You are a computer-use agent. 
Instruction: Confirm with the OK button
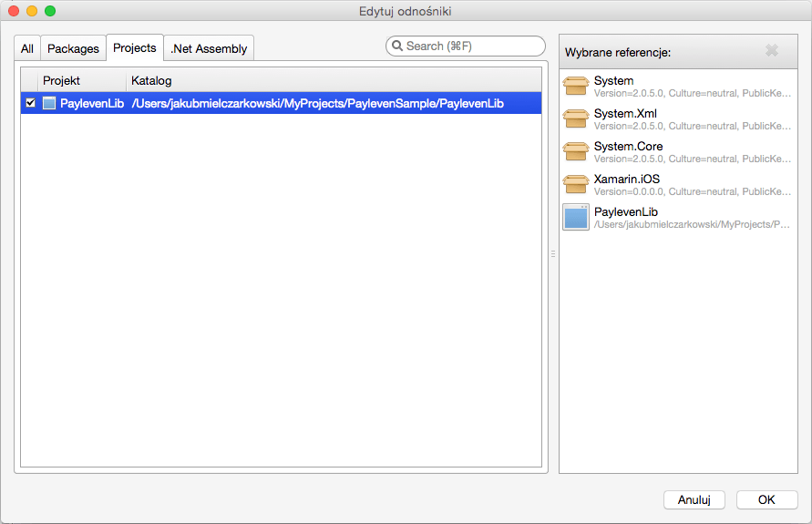point(766,499)
